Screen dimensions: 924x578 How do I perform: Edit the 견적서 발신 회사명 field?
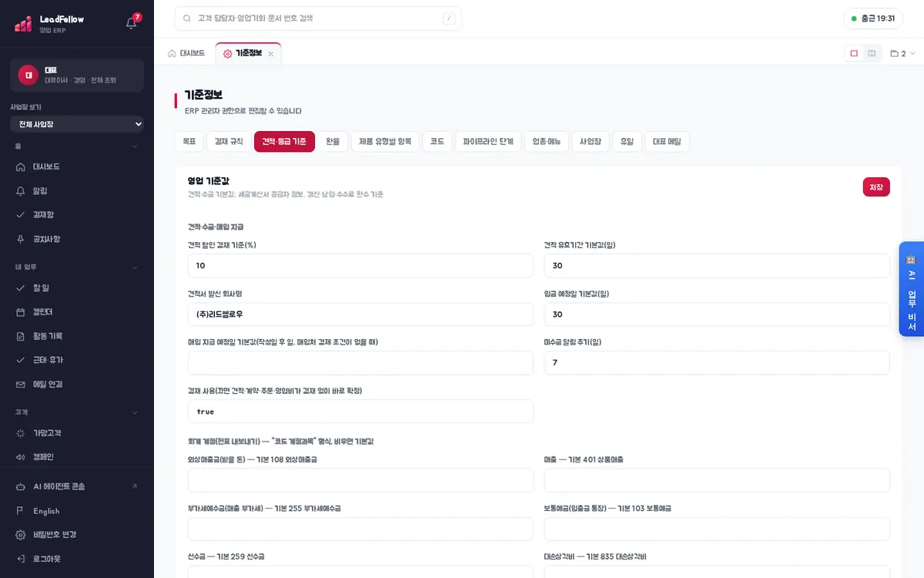click(x=360, y=314)
